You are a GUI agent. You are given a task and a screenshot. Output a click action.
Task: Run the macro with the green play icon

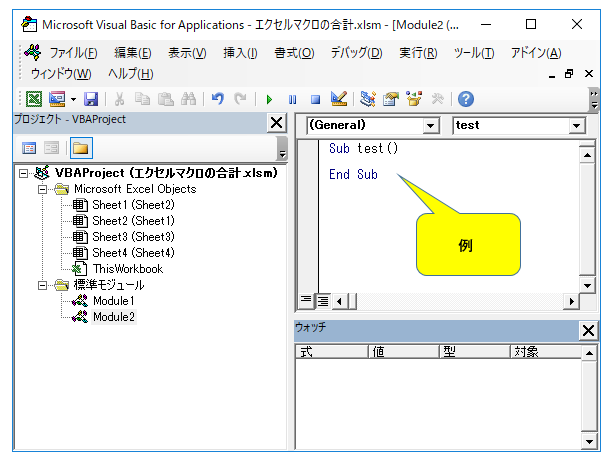269,100
